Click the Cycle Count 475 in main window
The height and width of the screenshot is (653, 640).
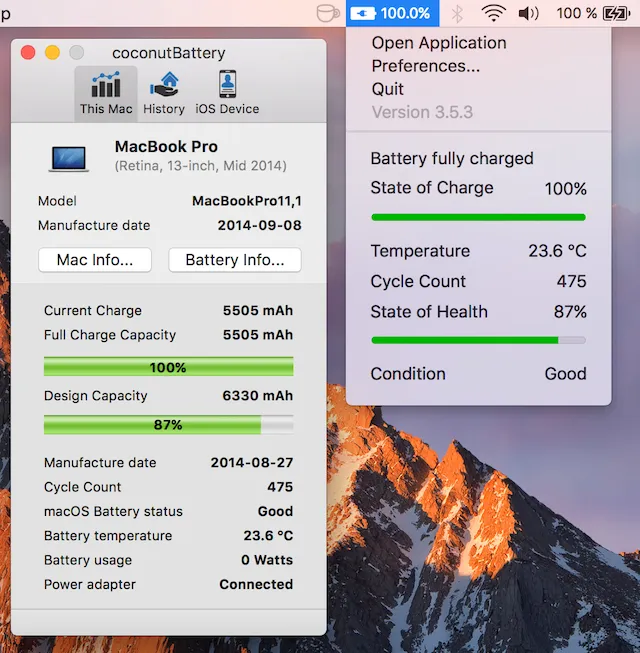[x=280, y=487]
